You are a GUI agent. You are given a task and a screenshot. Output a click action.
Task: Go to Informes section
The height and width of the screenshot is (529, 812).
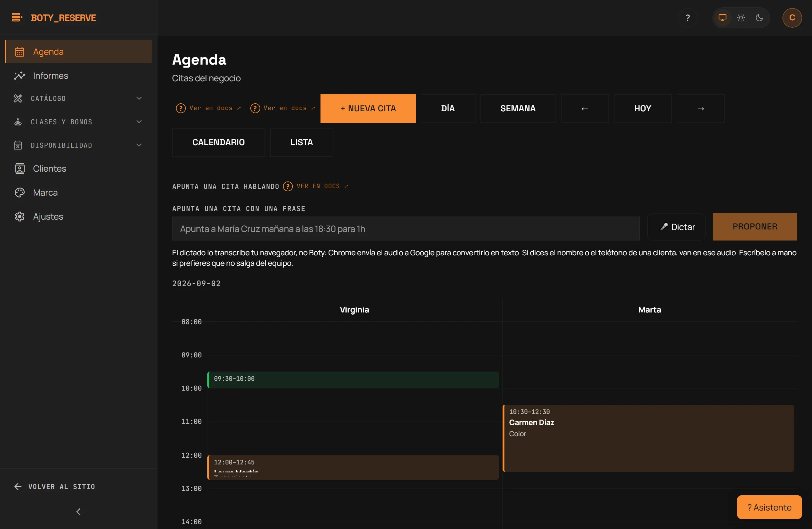78,75
